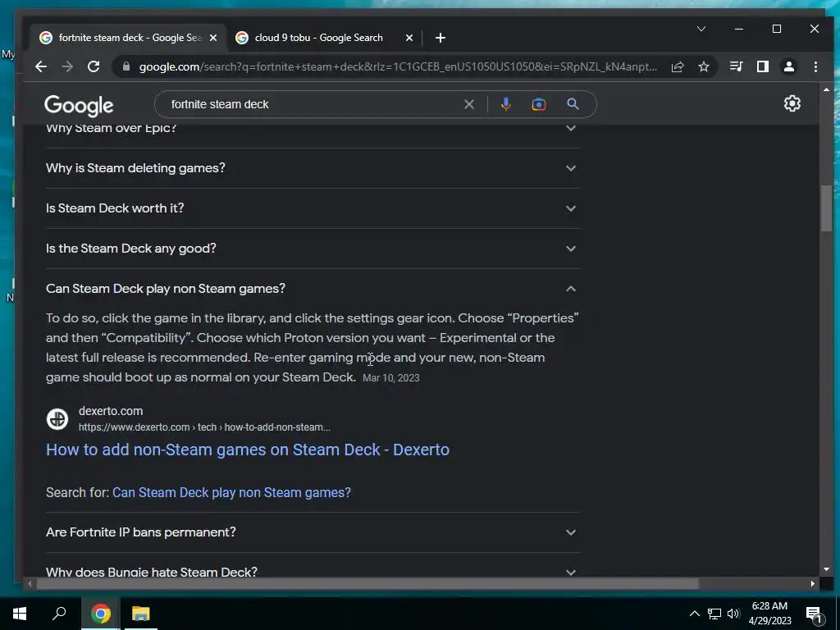The width and height of the screenshot is (840, 630).
Task: Switch to cloud 9 tobu tab
Action: (x=319, y=38)
